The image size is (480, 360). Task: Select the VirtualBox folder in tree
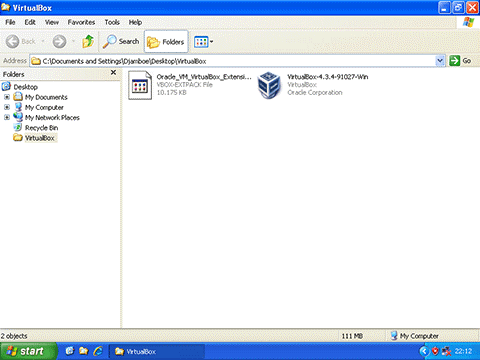[40, 138]
